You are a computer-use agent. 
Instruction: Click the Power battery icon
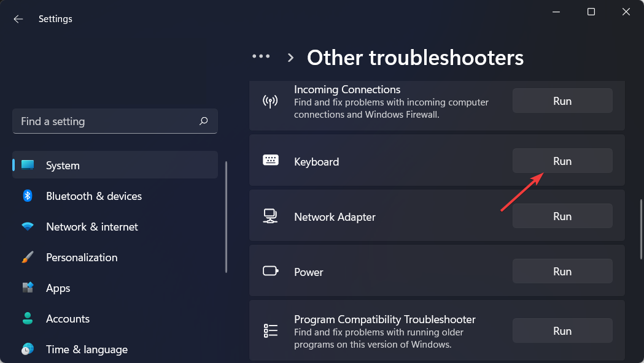pyautogui.click(x=270, y=270)
